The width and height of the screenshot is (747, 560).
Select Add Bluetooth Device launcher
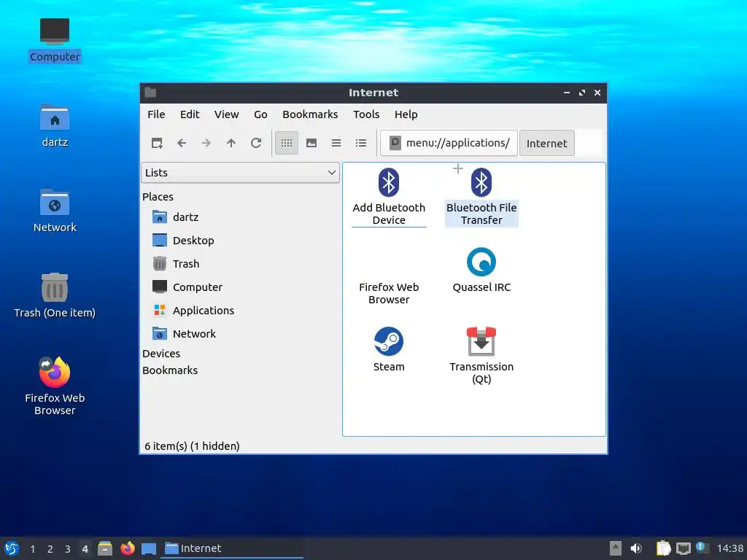click(389, 197)
